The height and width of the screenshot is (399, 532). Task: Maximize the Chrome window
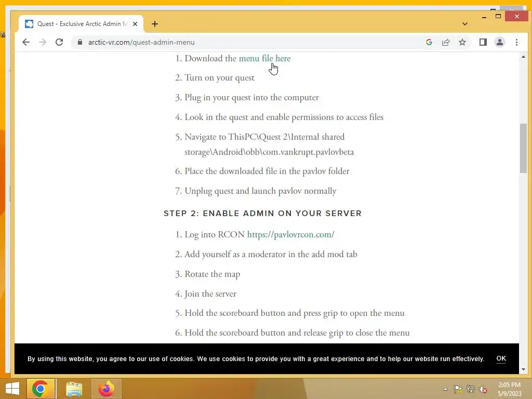(498, 16)
